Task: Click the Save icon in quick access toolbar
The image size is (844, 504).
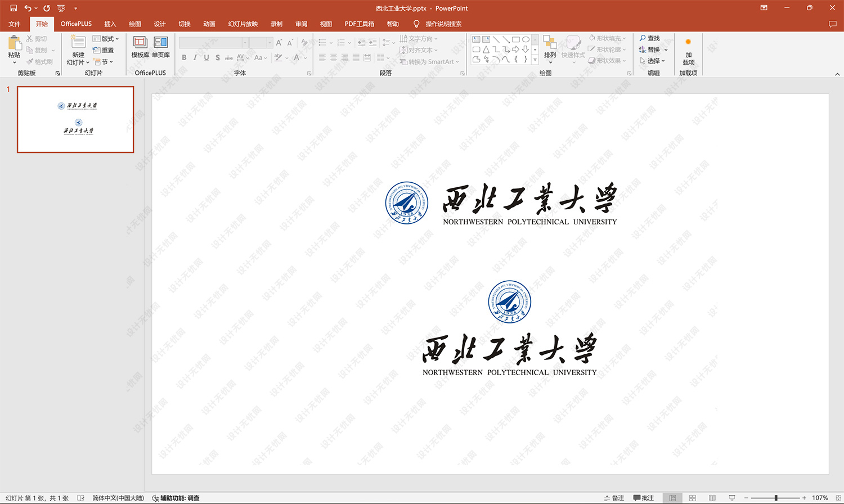Action: [14, 8]
